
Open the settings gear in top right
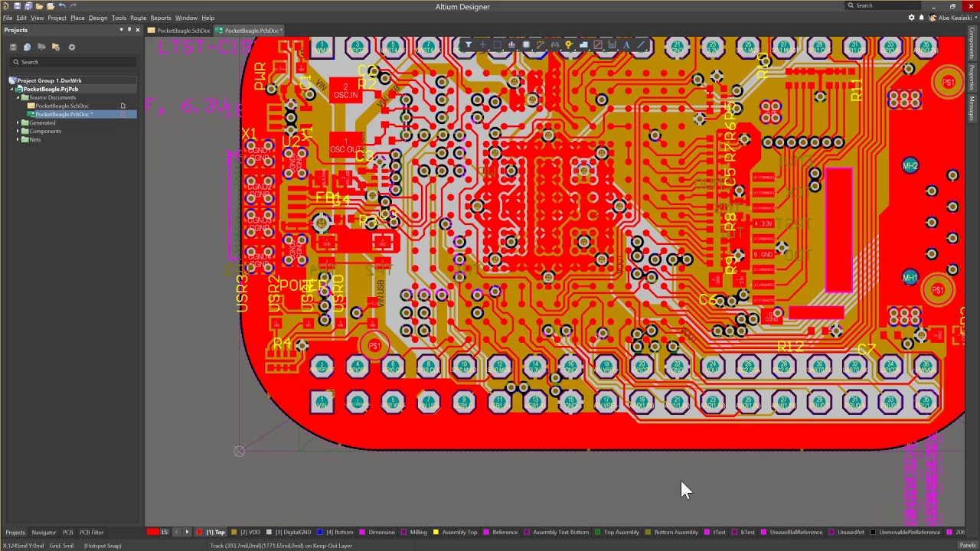(912, 18)
